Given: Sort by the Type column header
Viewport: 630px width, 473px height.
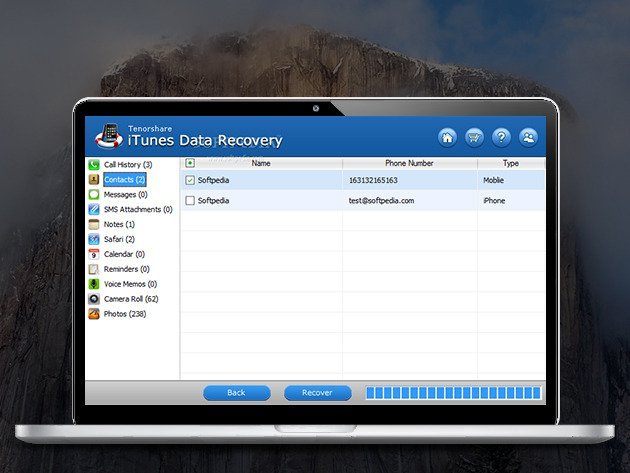Looking at the screenshot, I should coord(510,162).
